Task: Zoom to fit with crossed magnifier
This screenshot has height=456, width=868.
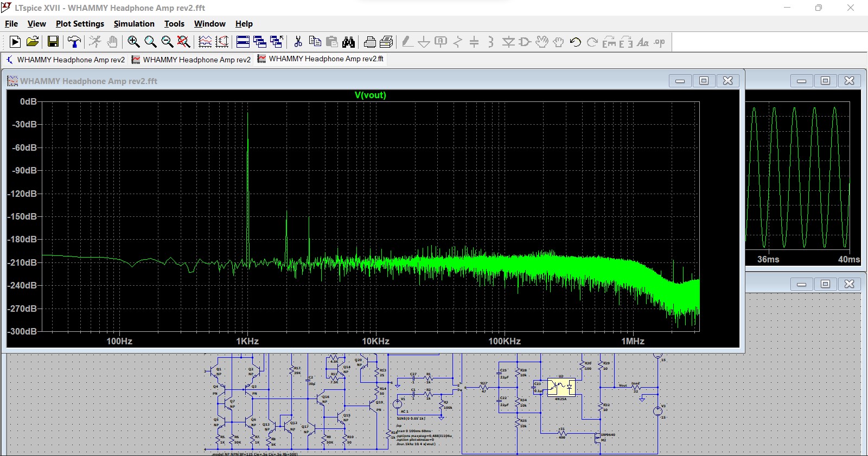Action: 184,42
